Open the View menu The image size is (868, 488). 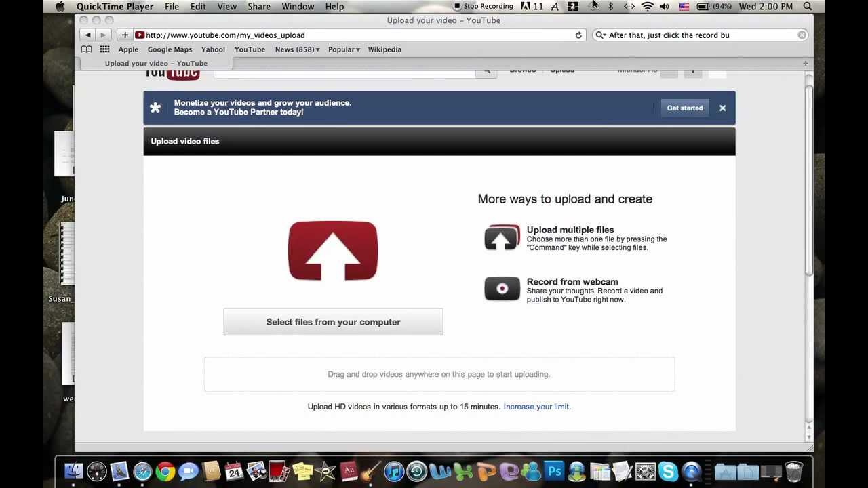click(226, 7)
